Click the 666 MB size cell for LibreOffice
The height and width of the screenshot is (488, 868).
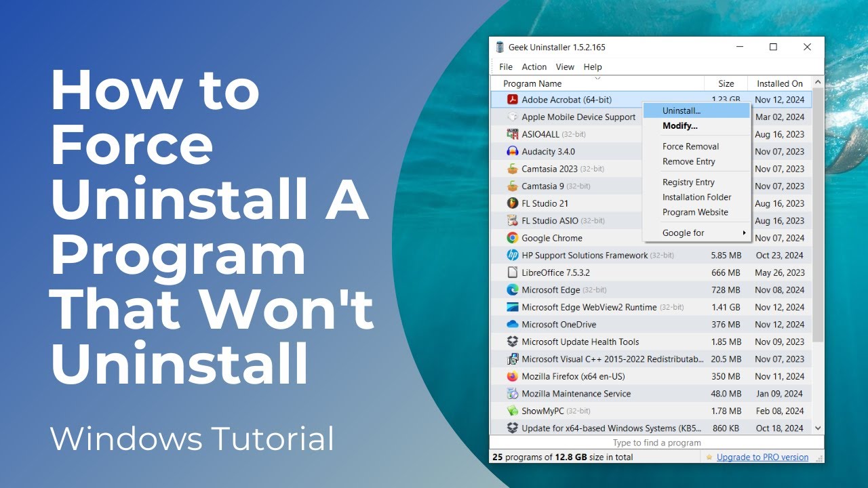coord(726,272)
